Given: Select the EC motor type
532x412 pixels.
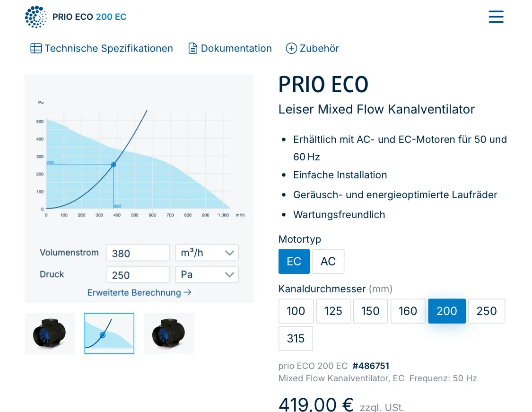Looking at the screenshot, I should [x=294, y=262].
